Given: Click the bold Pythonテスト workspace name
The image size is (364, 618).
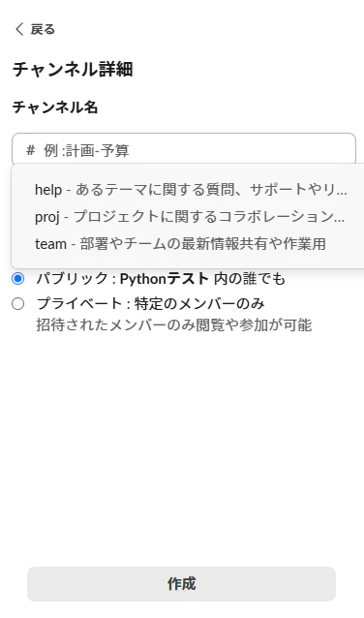Looking at the screenshot, I should [x=165, y=279].
